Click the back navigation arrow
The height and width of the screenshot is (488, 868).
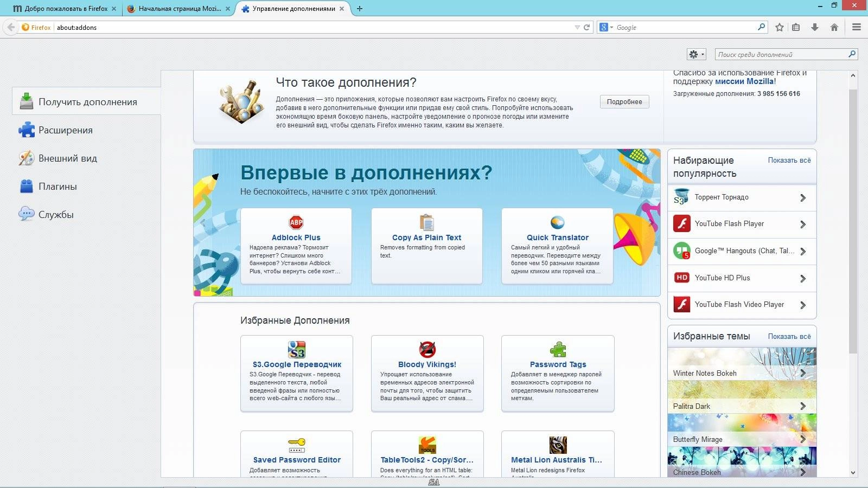pyautogui.click(x=11, y=27)
